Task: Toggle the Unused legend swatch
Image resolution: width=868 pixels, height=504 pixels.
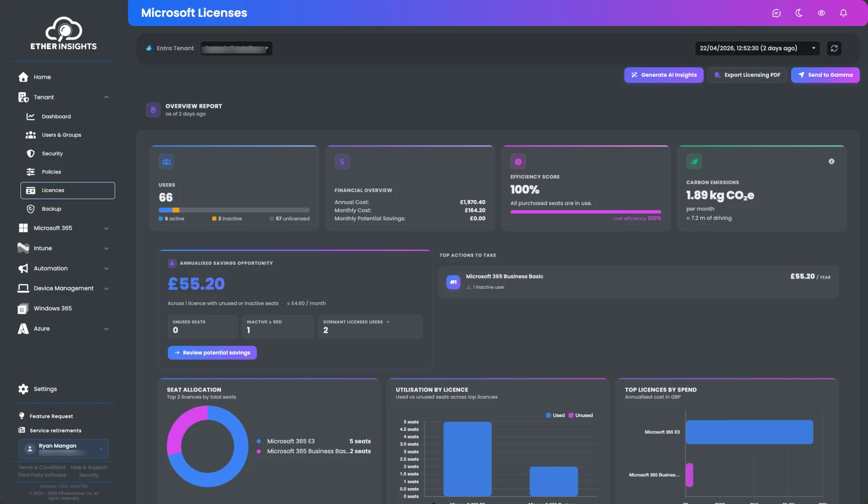Action: click(571, 415)
